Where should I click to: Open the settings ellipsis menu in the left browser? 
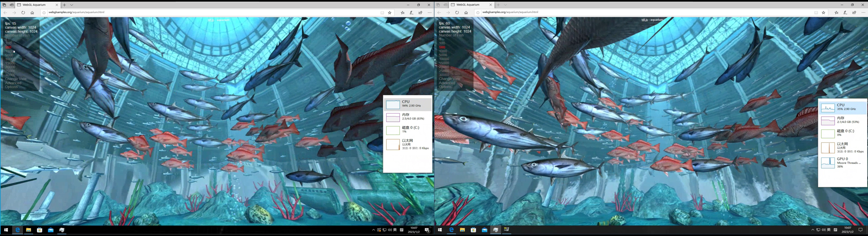(x=430, y=13)
